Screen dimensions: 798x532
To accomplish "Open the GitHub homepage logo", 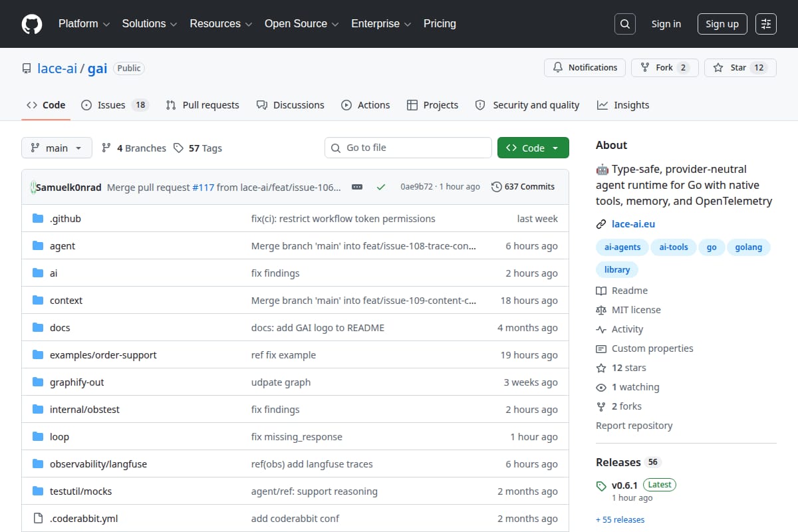I will pyautogui.click(x=32, y=24).
